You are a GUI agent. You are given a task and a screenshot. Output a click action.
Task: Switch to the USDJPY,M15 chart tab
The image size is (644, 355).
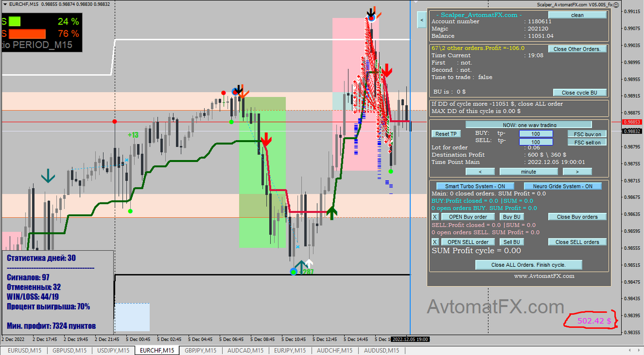pos(113,351)
